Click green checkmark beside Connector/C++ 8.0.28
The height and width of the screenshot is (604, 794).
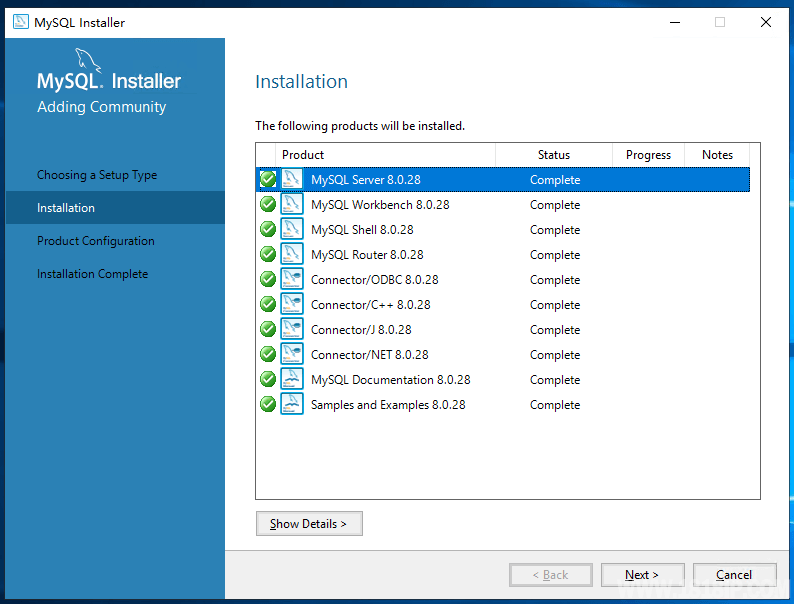click(x=268, y=304)
